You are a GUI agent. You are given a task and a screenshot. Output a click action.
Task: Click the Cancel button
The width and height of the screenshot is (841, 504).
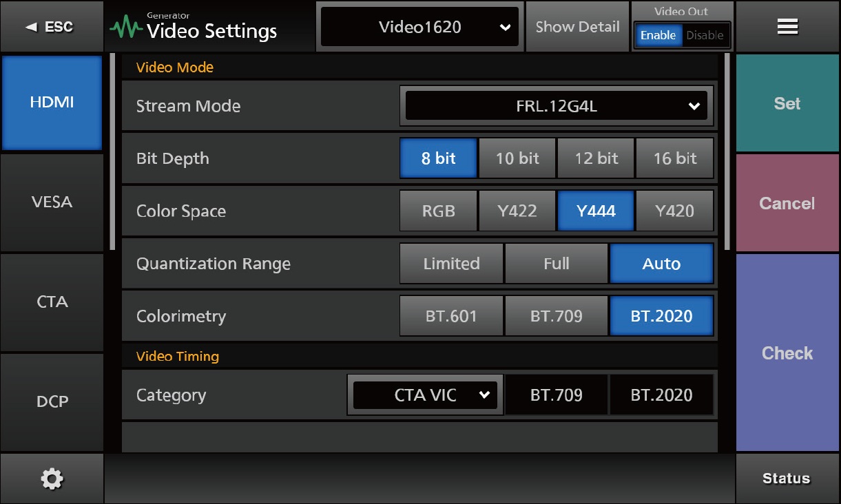[787, 204]
